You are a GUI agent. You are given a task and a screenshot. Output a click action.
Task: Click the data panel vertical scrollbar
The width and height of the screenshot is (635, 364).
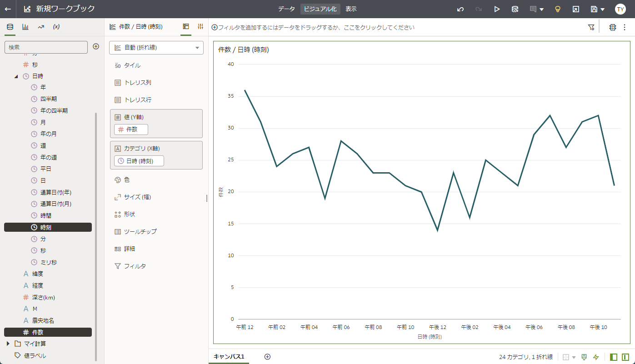95,236
